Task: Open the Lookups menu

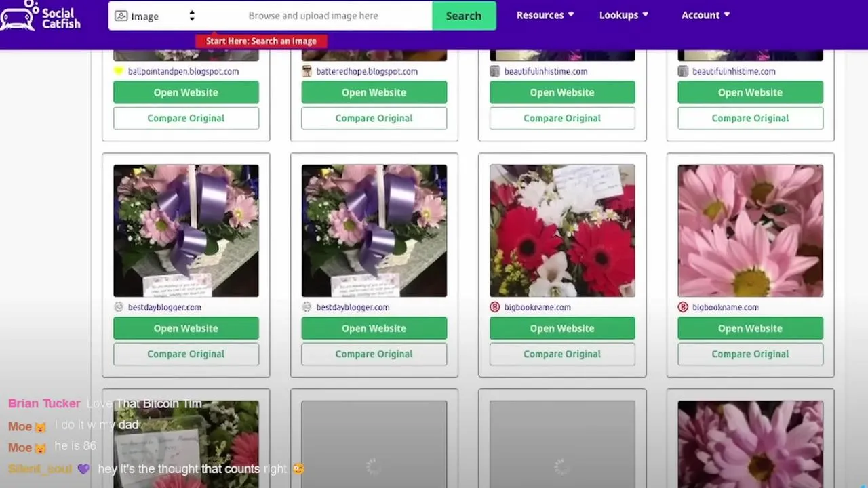Action: 624,15
